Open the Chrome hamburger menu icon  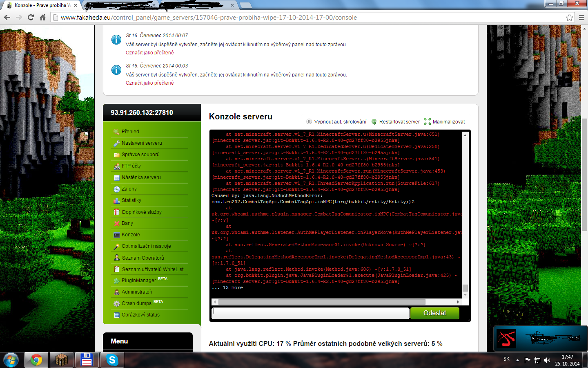pos(581,17)
